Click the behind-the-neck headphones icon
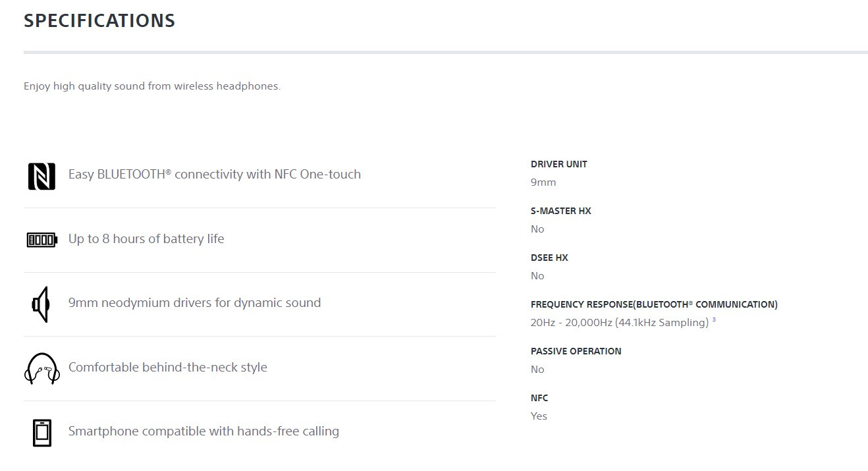 pyautogui.click(x=41, y=368)
